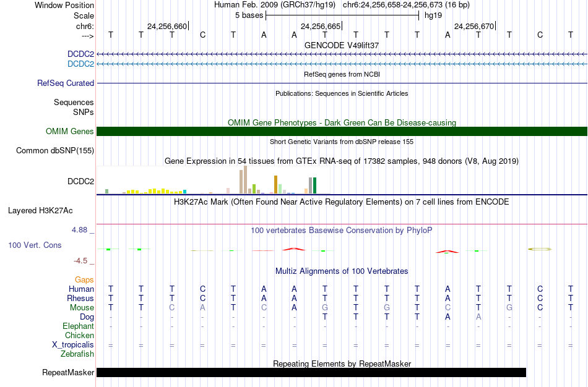Viewport: 588px width, 387px height.
Task: Click the orange GTEx expression bar
Action: [x=275, y=184]
